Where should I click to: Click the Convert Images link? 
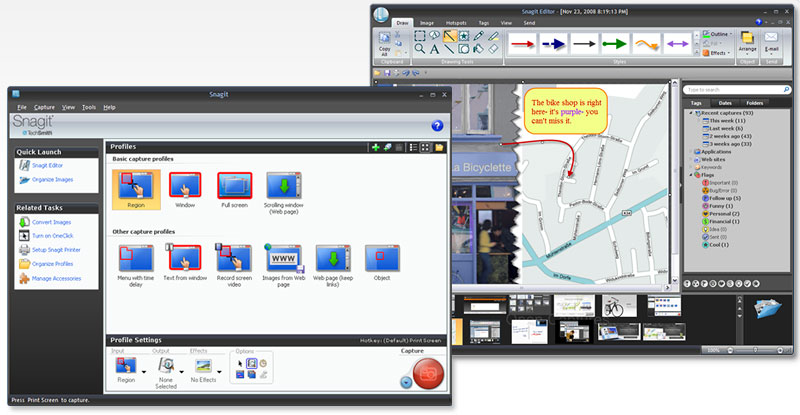point(52,222)
